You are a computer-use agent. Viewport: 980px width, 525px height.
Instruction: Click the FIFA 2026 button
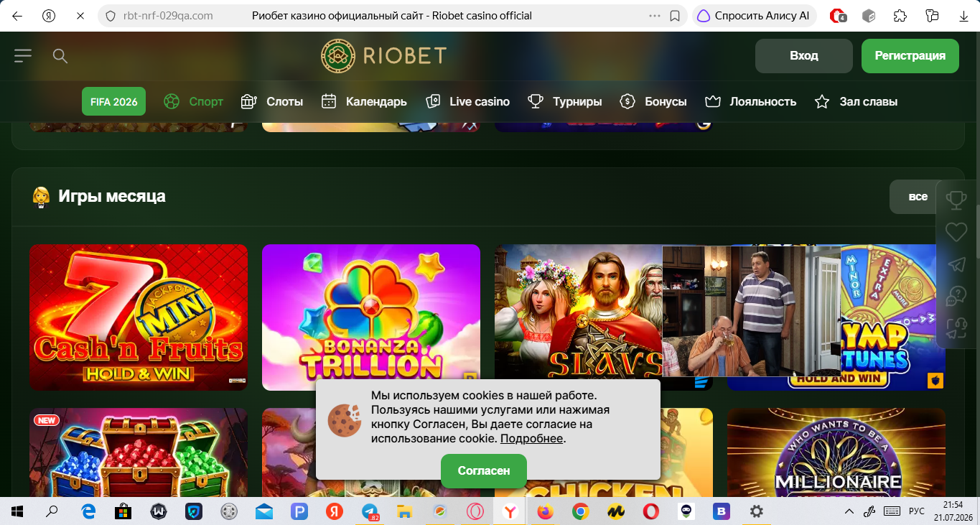point(113,101)
